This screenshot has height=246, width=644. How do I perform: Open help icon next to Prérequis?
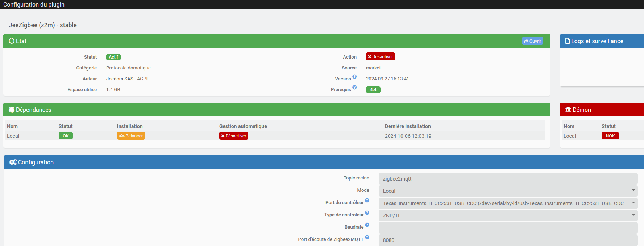click(x=354, y=88)
